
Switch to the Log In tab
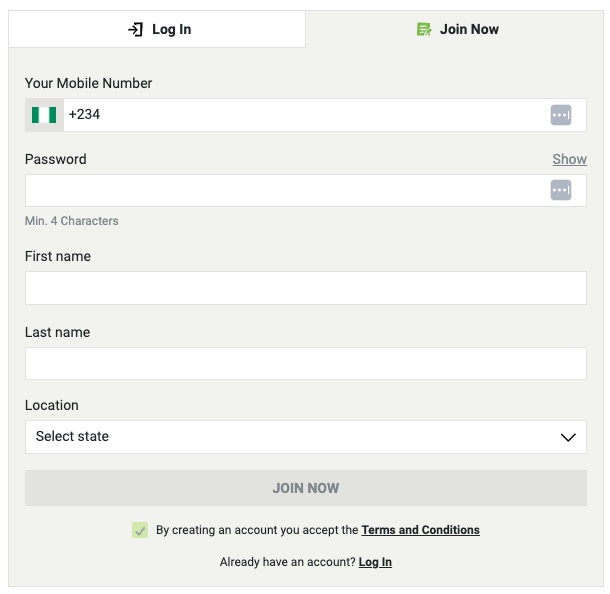tap(157, 29)
